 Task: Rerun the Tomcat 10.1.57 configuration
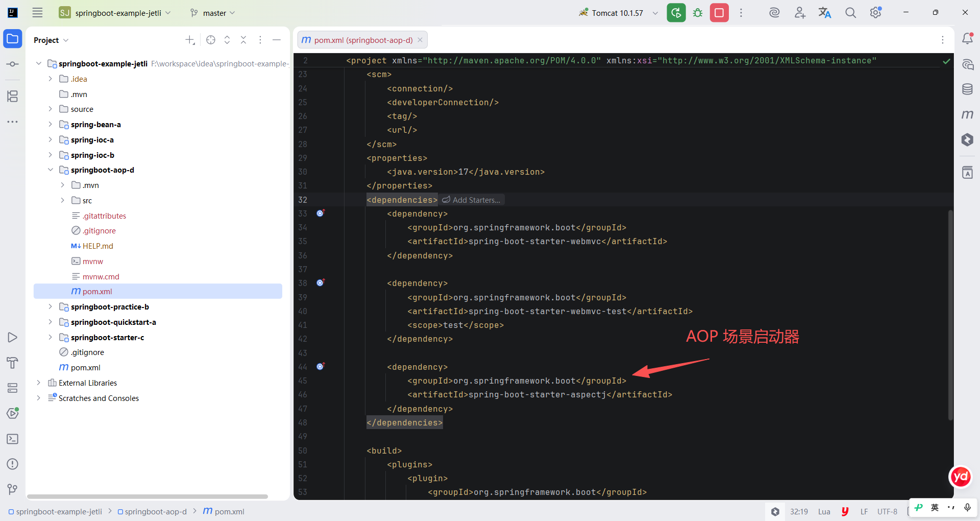coord(676,13)
